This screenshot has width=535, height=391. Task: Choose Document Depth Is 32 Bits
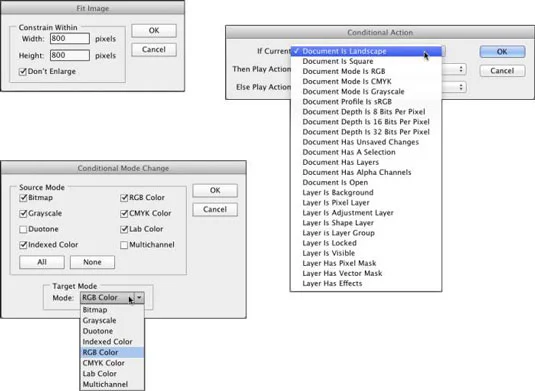(x=366, y=132)
